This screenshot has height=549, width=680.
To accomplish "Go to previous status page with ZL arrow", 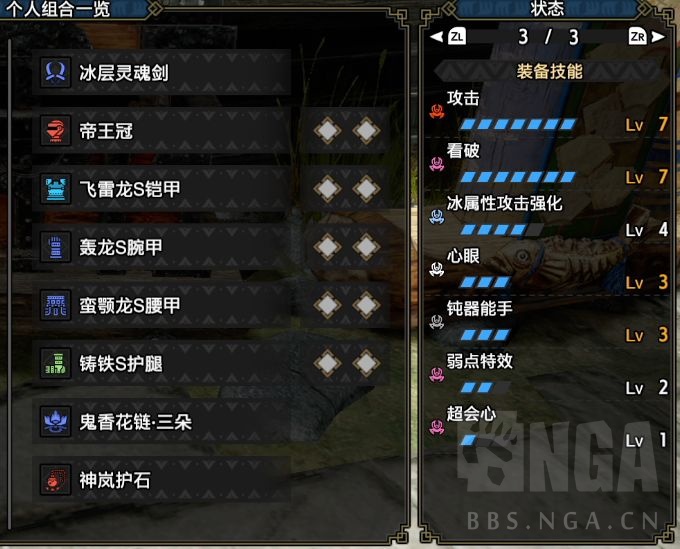I will 448,37.
